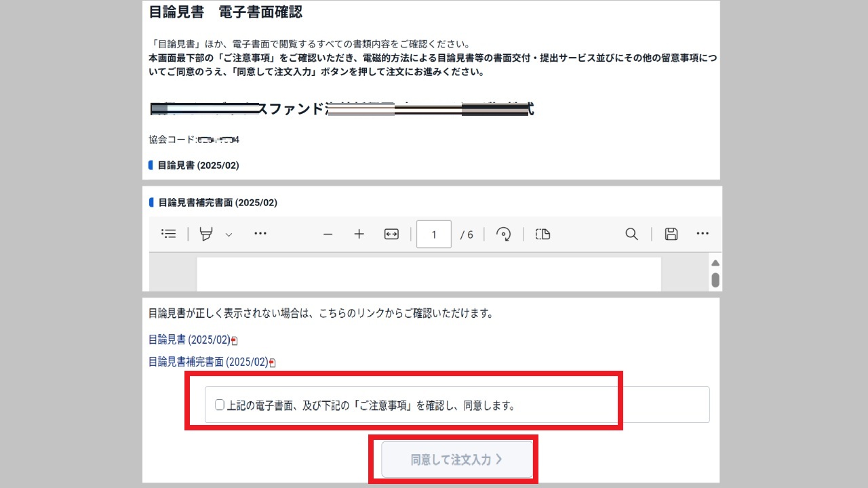The image size is (868, 488).
Task: Check the agreement checkbox for ご注意事項
Action: (220, 405)
